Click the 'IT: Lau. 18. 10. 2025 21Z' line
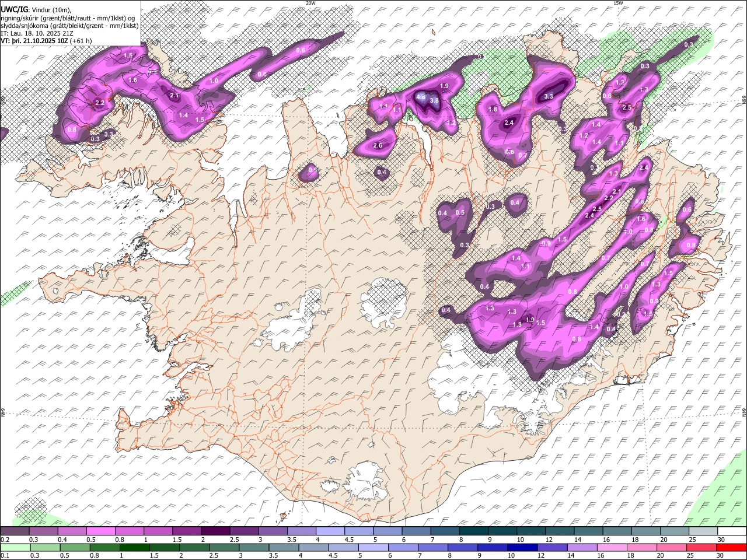The image size is (747, 560). [37, 33]
